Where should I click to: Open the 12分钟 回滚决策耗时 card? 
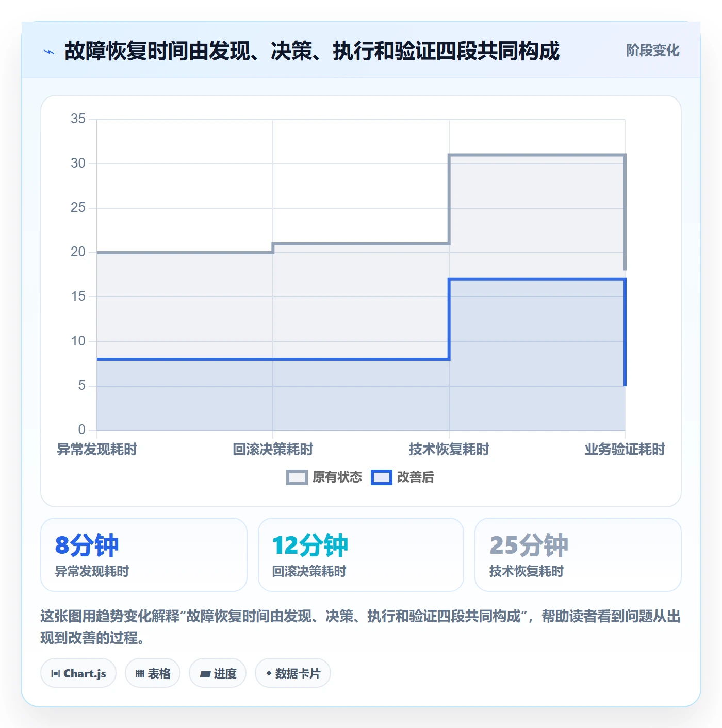click(x=361, y=555)
